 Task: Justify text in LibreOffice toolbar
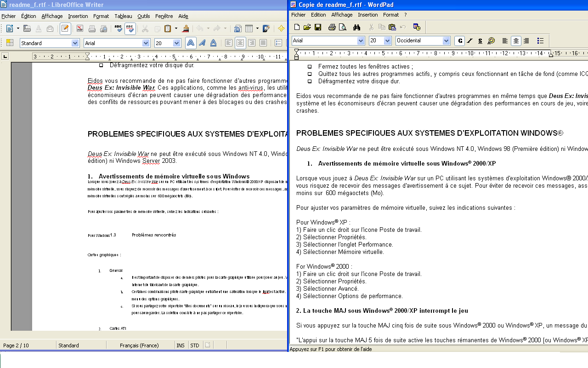263,43
